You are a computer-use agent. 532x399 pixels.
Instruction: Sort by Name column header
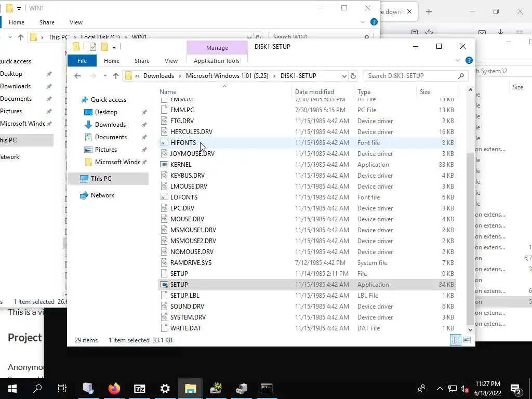click(168, 91)
